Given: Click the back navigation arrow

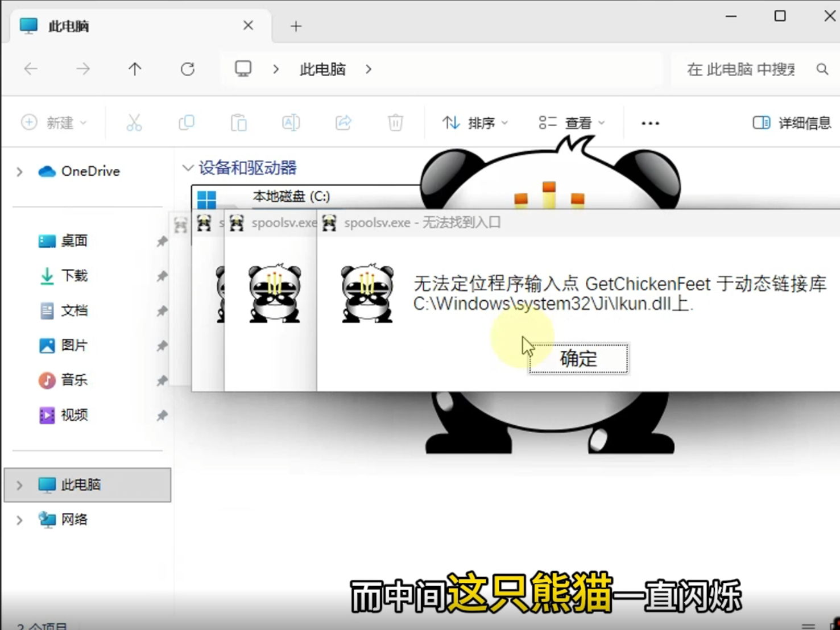Looking at the screenshot, I should click(31, 69).
